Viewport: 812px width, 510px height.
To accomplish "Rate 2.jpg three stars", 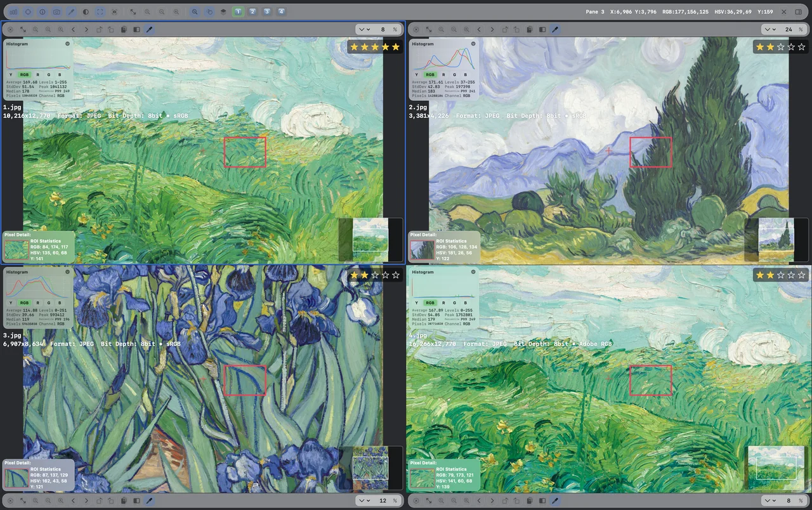I will 780,47.
